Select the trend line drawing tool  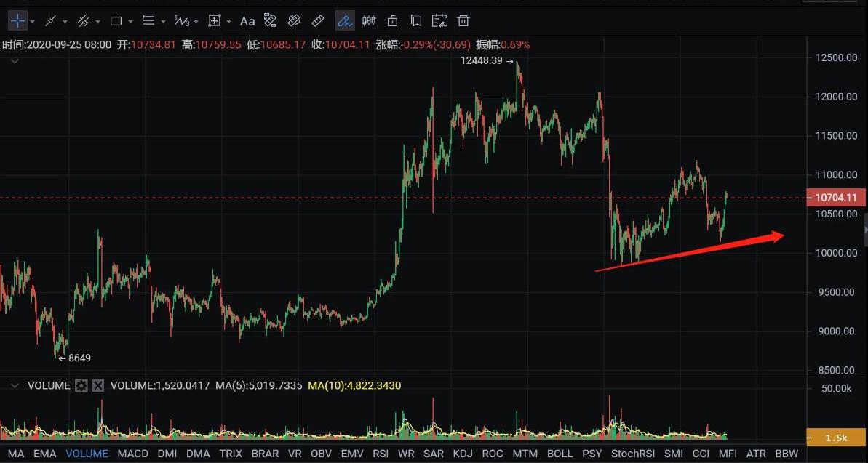click(x=50, y=20)
